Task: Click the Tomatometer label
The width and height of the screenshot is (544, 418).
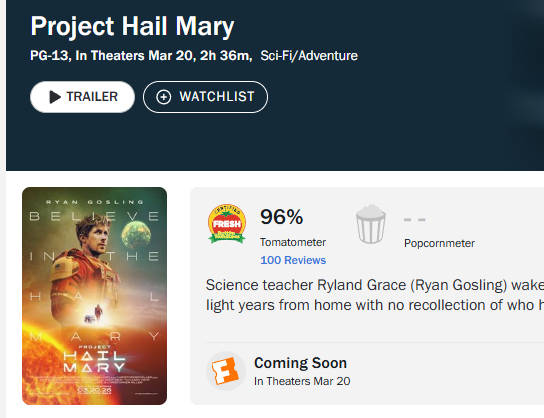Action: pyautogui.click(x=293, y=242)
